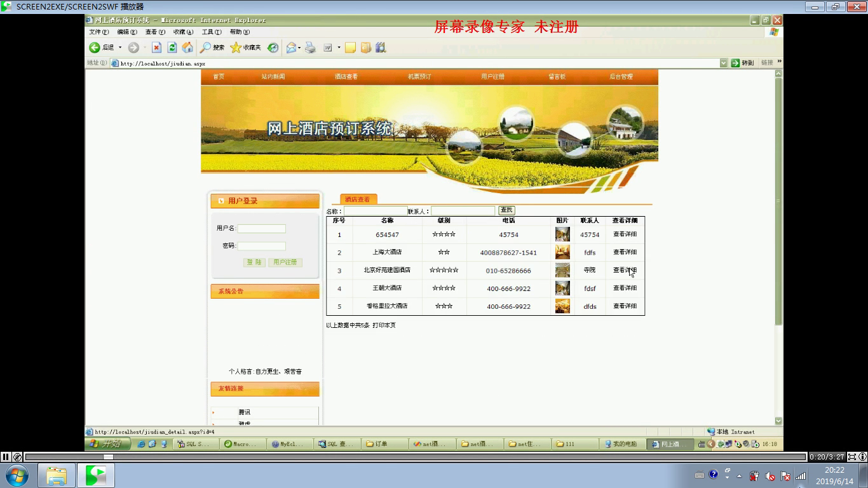
Task: Click the Research book icon
Action: [x=381, y=48]
